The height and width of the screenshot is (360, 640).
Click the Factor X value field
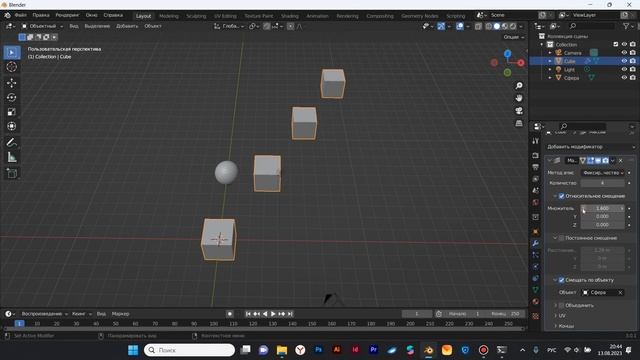(x=602, y=209)
